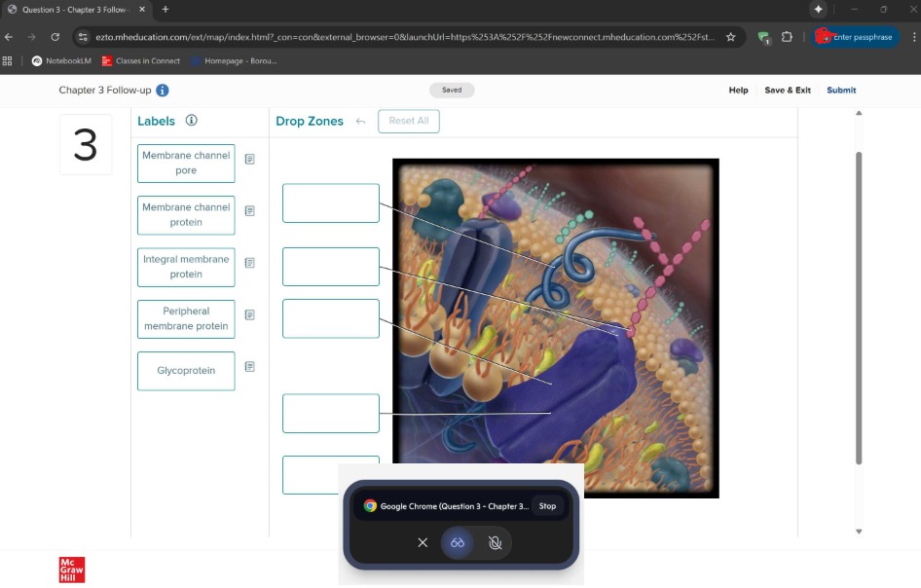Screen dimensions: 921x588
Task: Click the Labels info icon
Action: coord(192,121)
